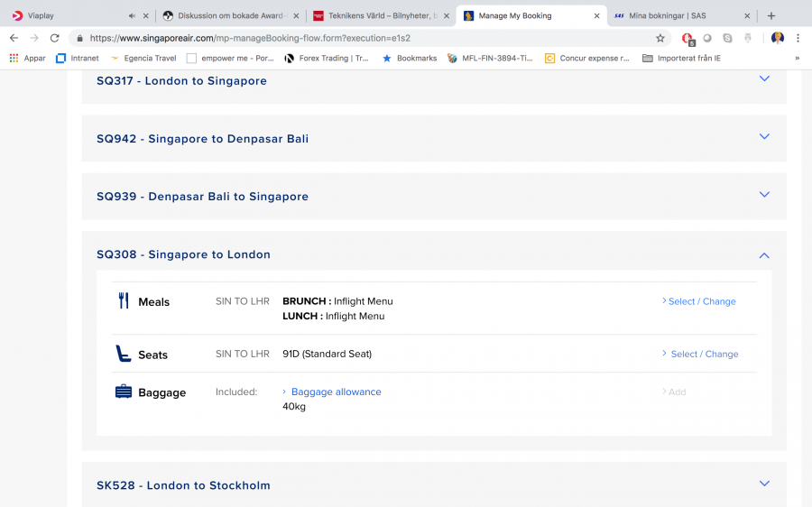
Task: Click Select / Change for Seats
Action: click(704, 354)
